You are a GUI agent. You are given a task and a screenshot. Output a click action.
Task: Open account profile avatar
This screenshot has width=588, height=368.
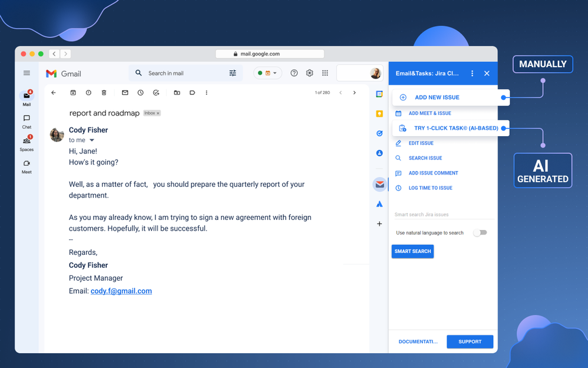point(375,73)
